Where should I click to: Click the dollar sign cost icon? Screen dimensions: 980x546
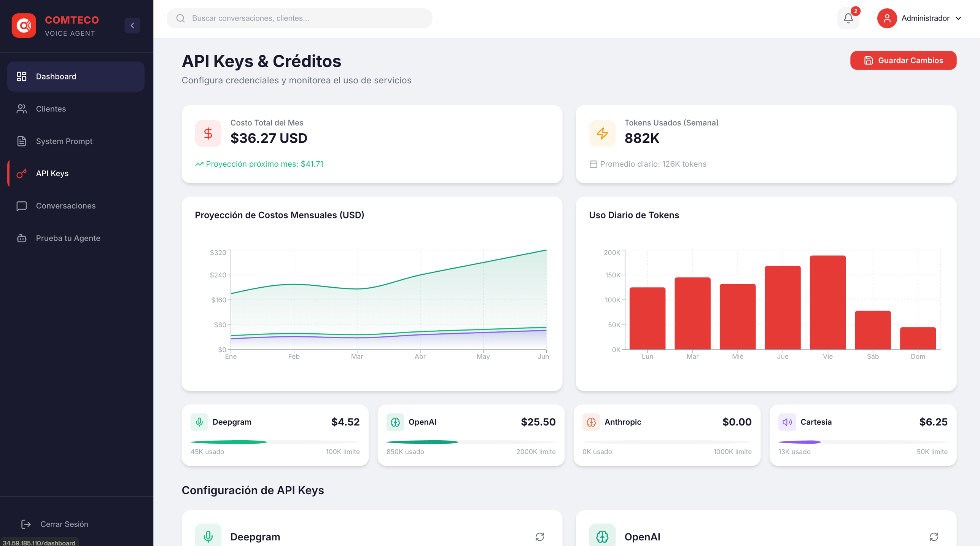tap(208, 134)
